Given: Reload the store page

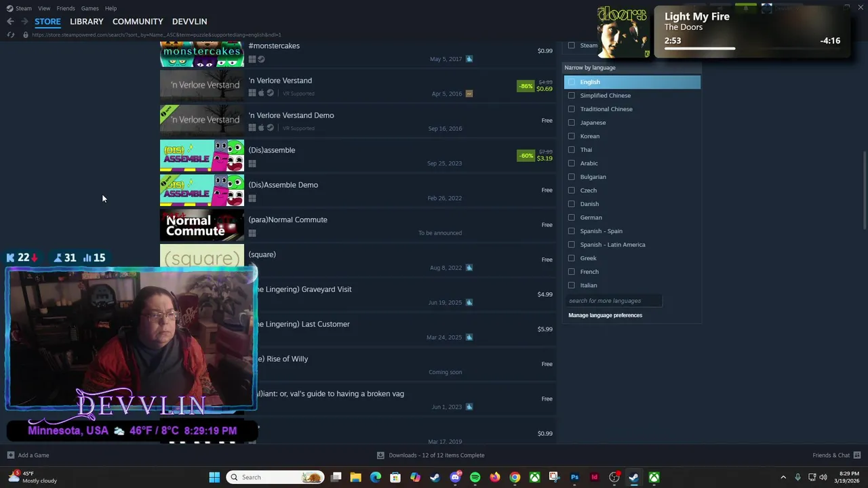Looking at the screenshot, I should click(10, 35).
